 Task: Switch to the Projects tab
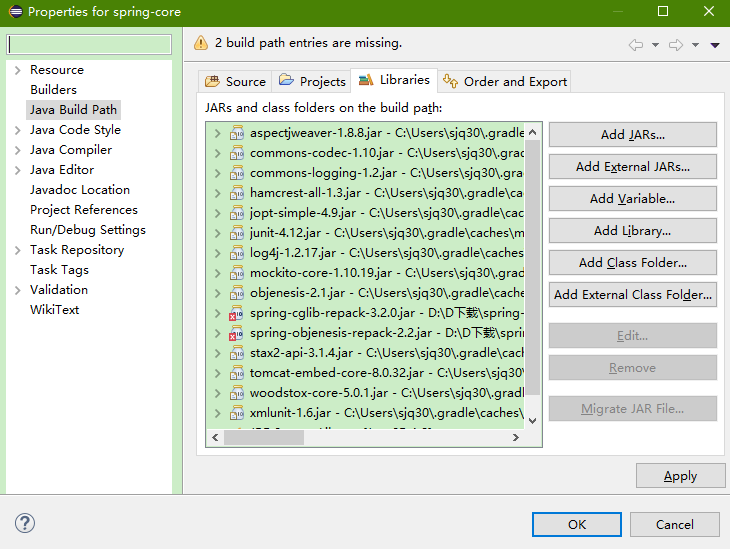312,82
